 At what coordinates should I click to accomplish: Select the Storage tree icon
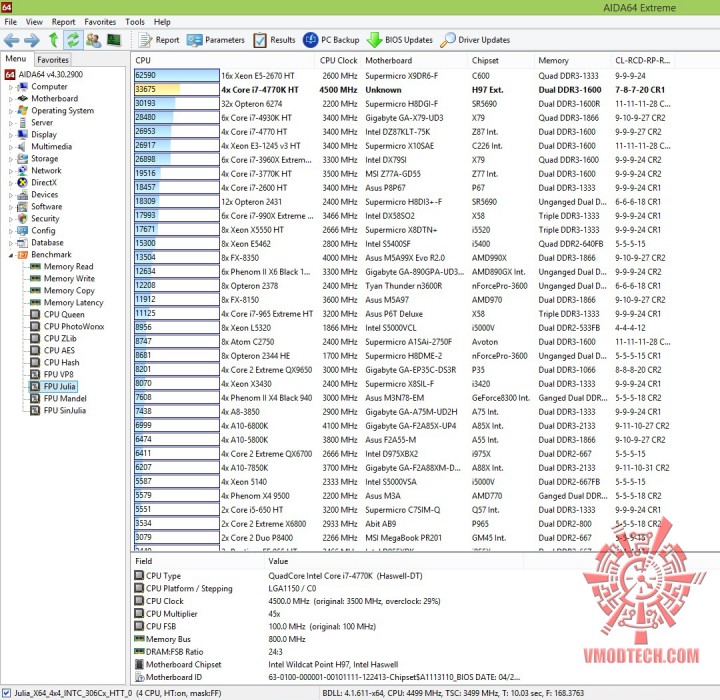22,158
